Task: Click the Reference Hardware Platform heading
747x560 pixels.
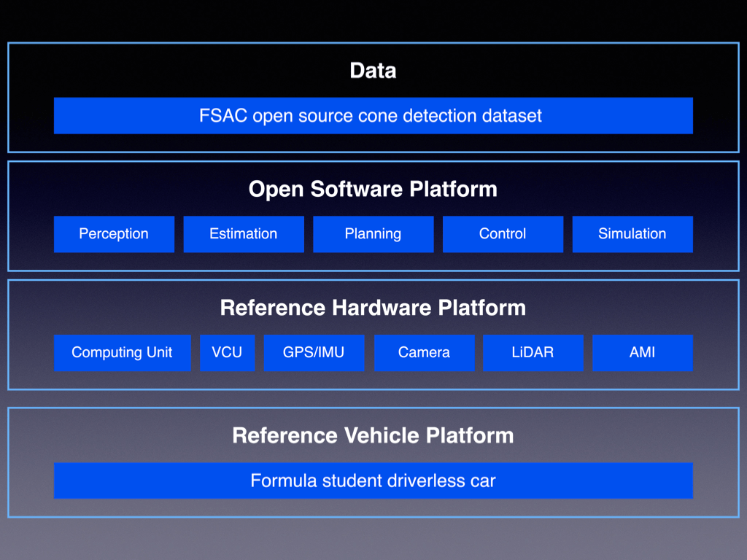Action: (373, 308)
